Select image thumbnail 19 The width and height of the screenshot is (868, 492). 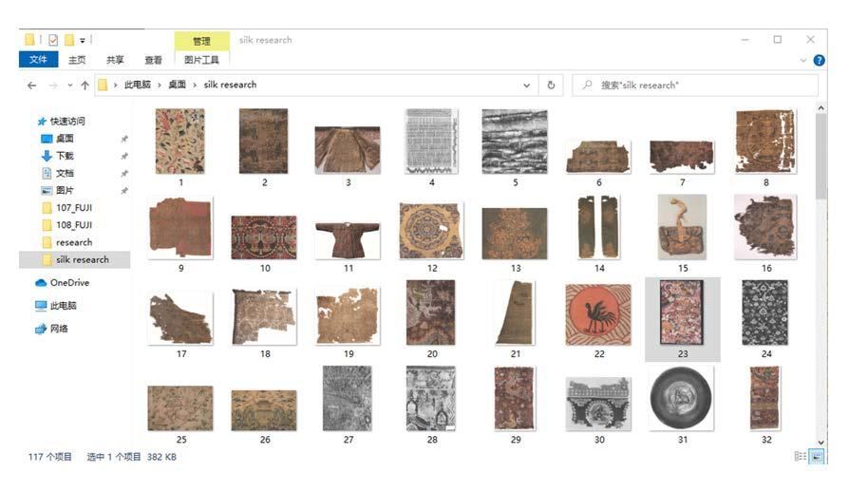(x=348, y=316)
